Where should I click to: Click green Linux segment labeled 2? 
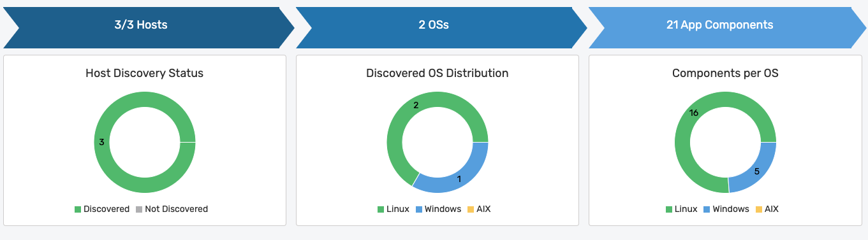[x=416, y=105]
